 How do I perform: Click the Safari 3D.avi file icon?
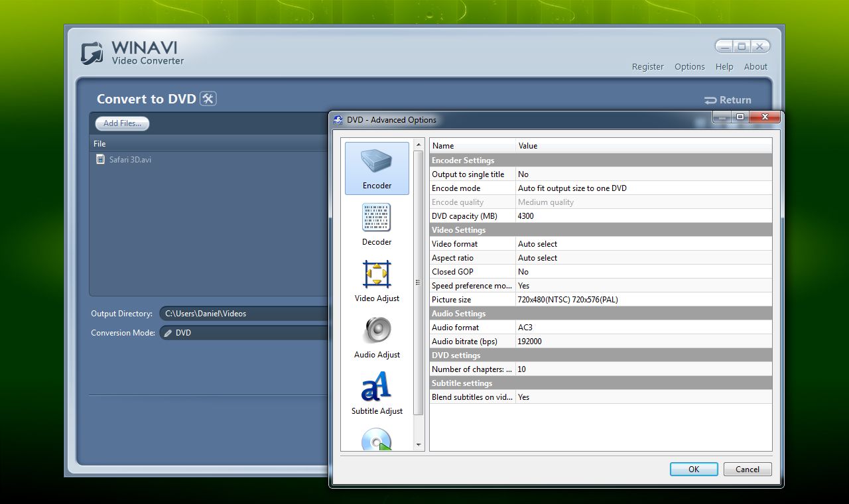[x=100, y=159]
